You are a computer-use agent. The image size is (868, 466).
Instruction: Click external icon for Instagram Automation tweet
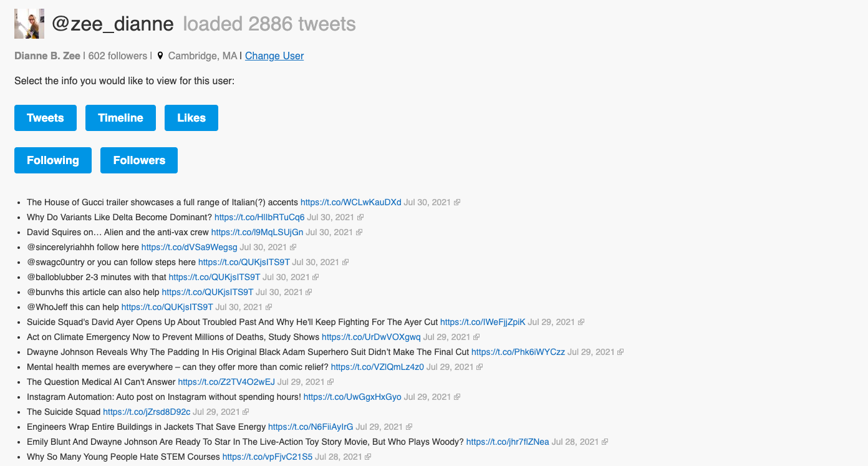[457, 397]
